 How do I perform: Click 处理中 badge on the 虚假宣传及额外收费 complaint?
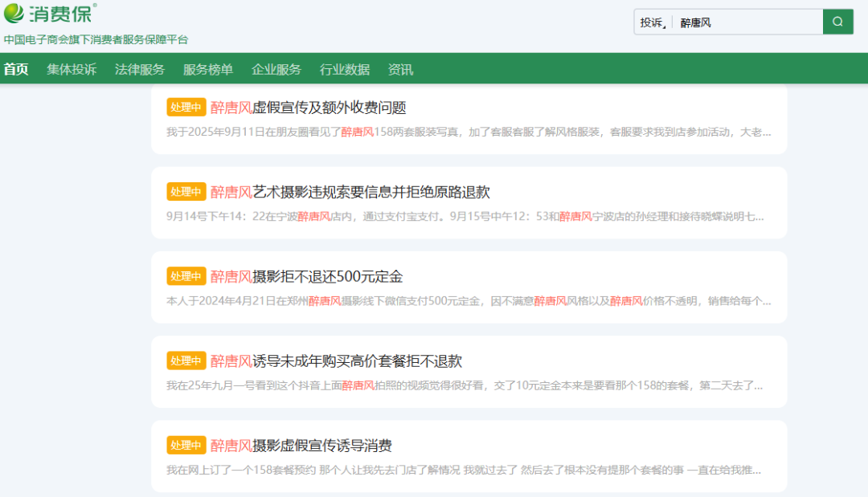pyautogui.click(x=186, y=108)
